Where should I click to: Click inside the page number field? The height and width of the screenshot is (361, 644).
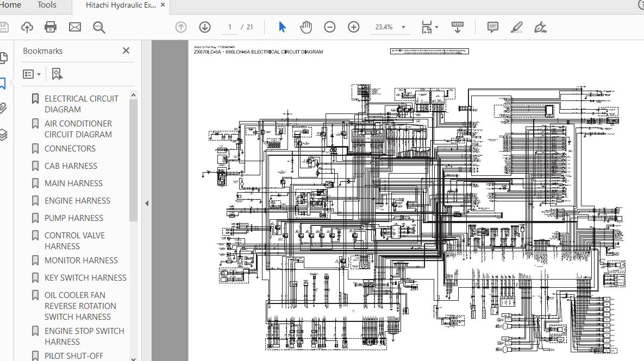[x=229, y=26]
